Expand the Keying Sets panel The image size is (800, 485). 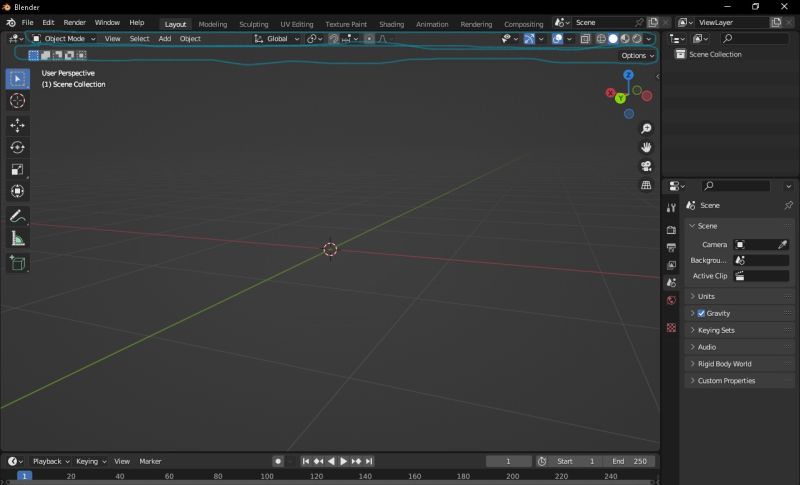point(739,330)
